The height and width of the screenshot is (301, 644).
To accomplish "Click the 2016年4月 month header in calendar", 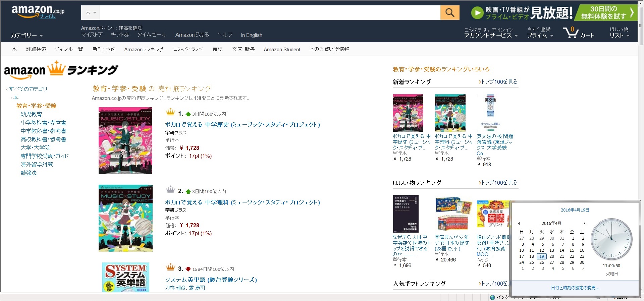I will point(551,223).
